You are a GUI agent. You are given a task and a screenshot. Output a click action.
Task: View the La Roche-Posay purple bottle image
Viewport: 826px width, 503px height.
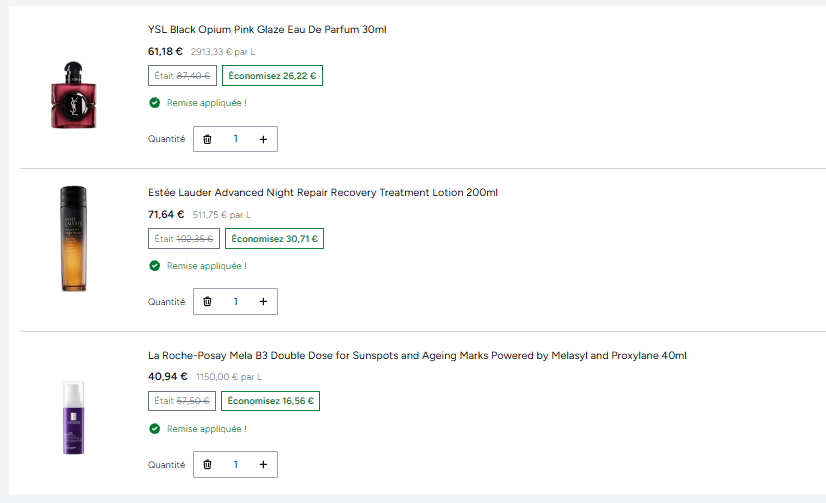pos(73,417)
